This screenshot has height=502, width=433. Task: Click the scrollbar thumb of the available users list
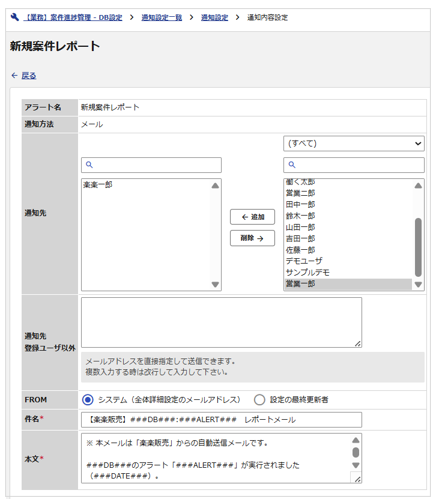click(418, 247)
